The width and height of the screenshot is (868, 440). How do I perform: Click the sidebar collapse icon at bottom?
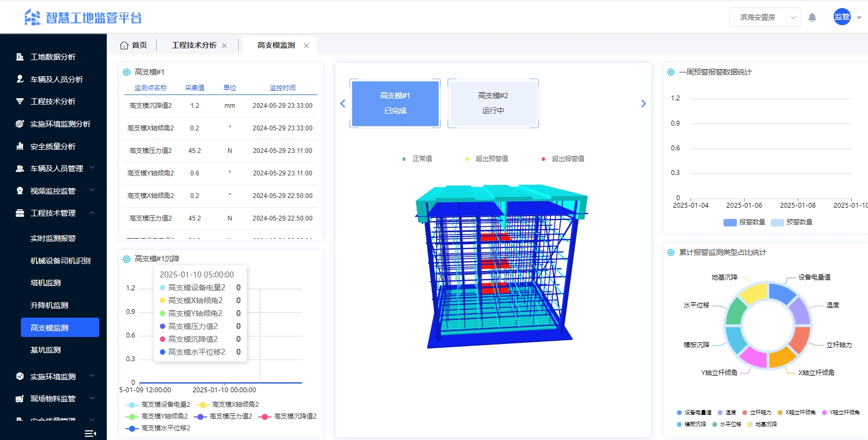(x=91, y=434)
